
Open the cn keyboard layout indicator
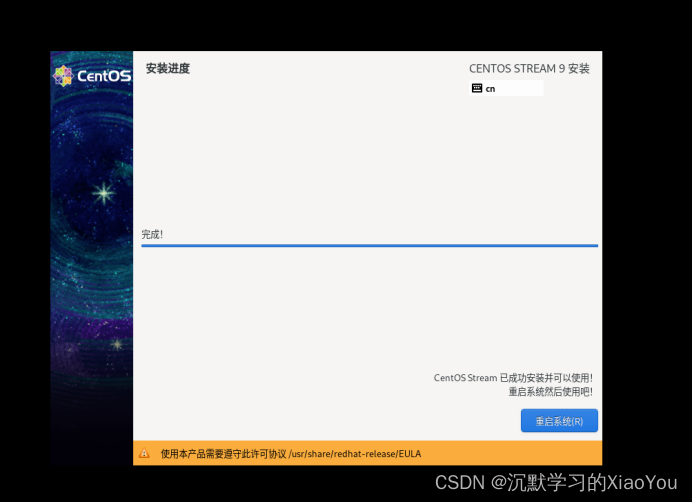[506, 88]
